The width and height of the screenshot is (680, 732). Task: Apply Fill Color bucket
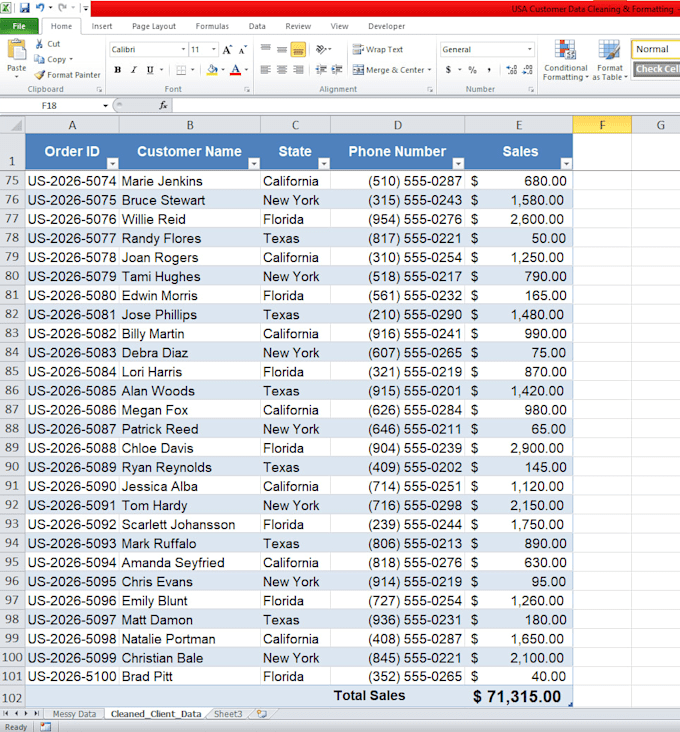[212, 70]
